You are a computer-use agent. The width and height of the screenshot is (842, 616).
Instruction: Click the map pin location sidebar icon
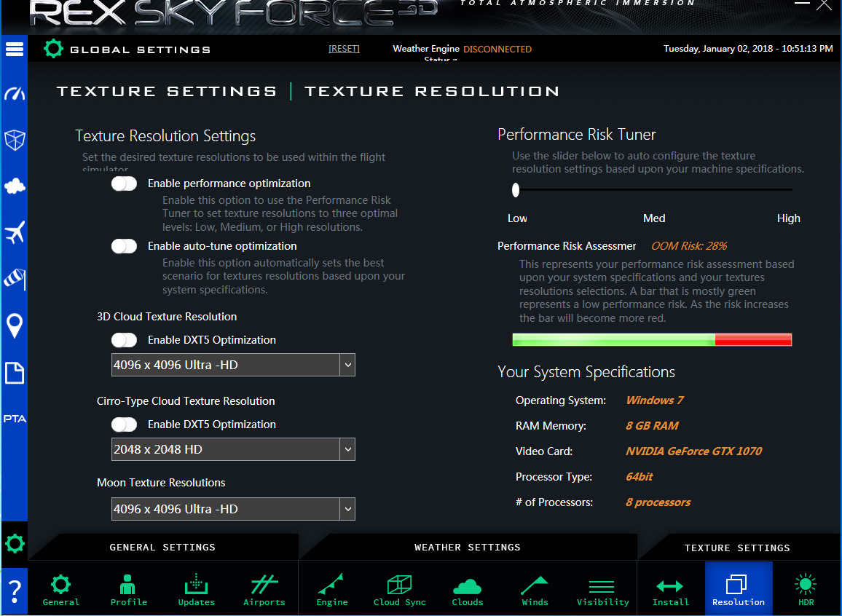point(15,325)
